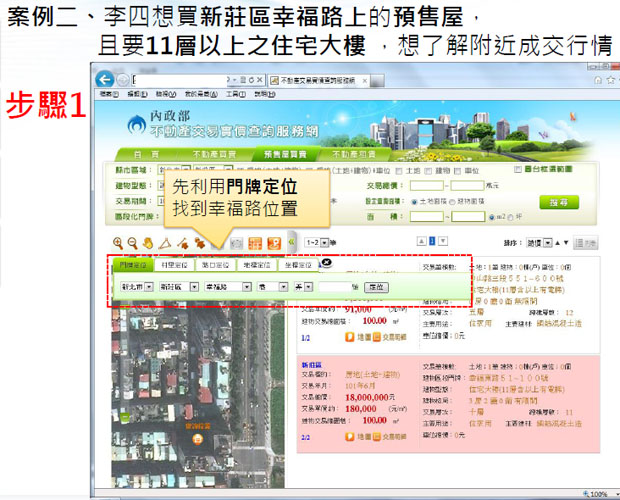
Task: Select the 路口定位 tab
Action: click(215, 265)
